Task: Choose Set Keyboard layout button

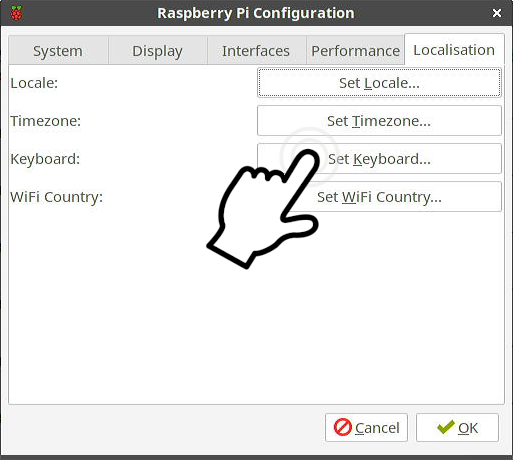Action: [379, 159]
